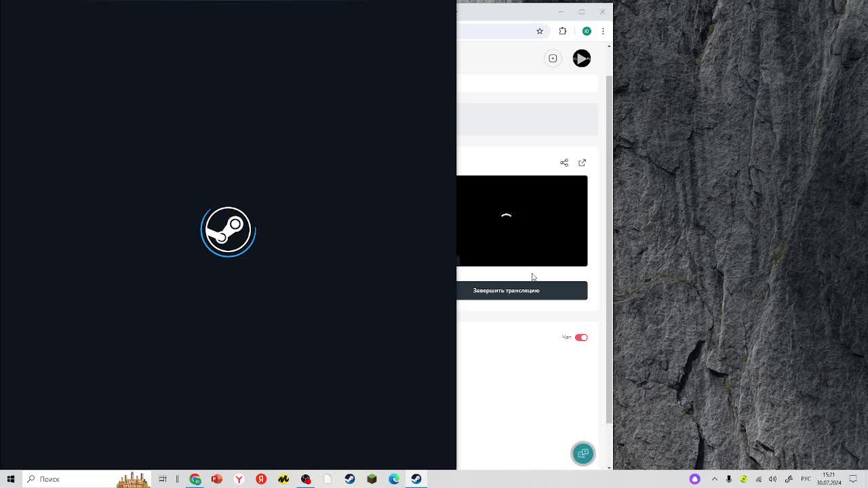Screen dimensions: 868x488
Task: Open the volume control in the tray
Action: (773, 479)
